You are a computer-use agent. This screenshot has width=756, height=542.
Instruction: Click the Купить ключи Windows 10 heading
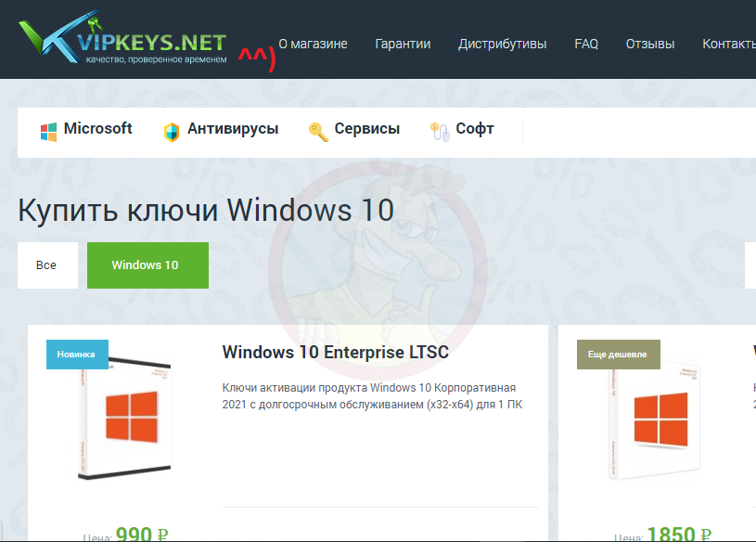point(206,211)
